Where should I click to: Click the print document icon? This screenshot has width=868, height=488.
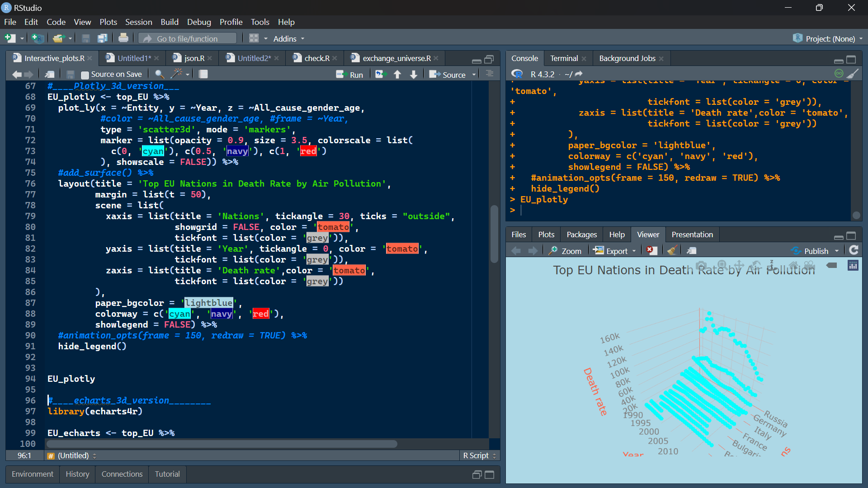click(x=123, y=38)
